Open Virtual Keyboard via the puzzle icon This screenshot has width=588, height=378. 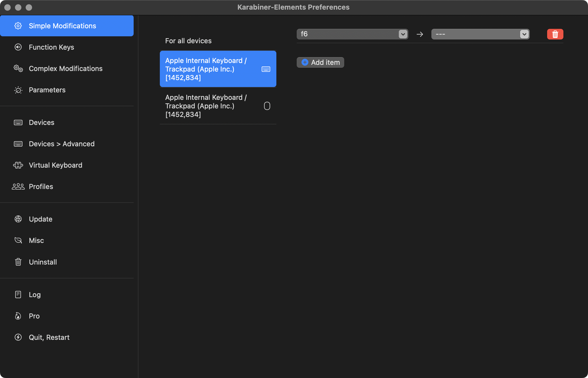pos(18,165)
